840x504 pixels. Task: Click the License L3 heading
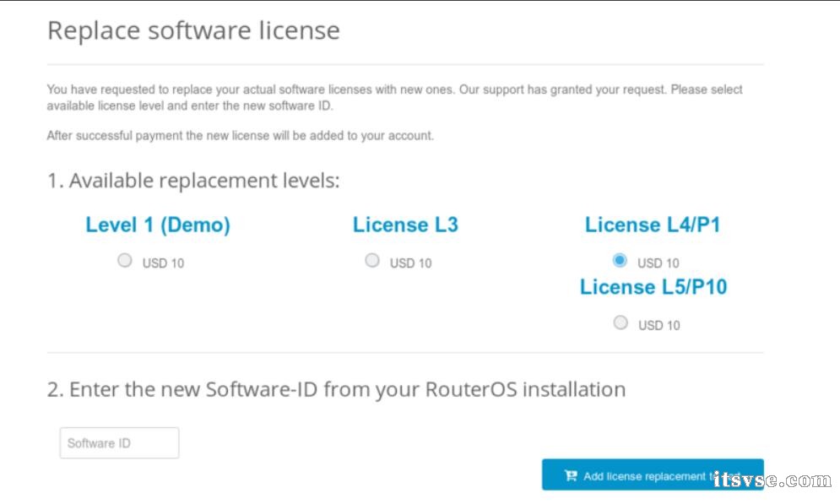click(x=405, y=225)
